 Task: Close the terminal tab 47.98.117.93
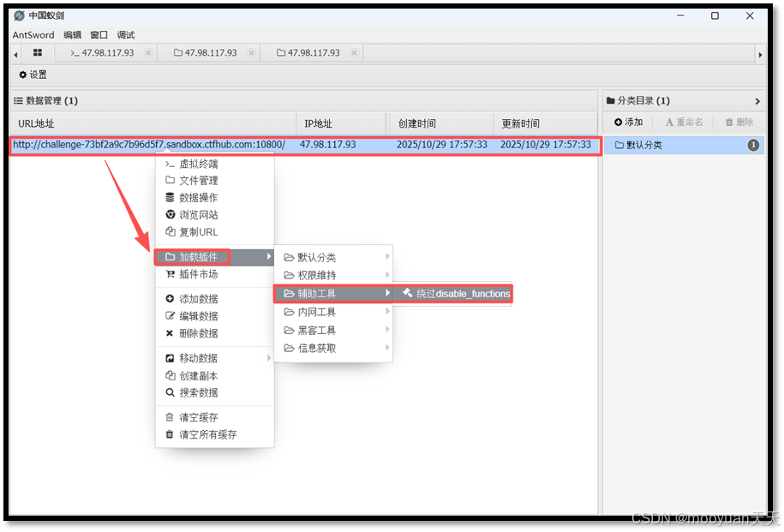coord(148,53)
